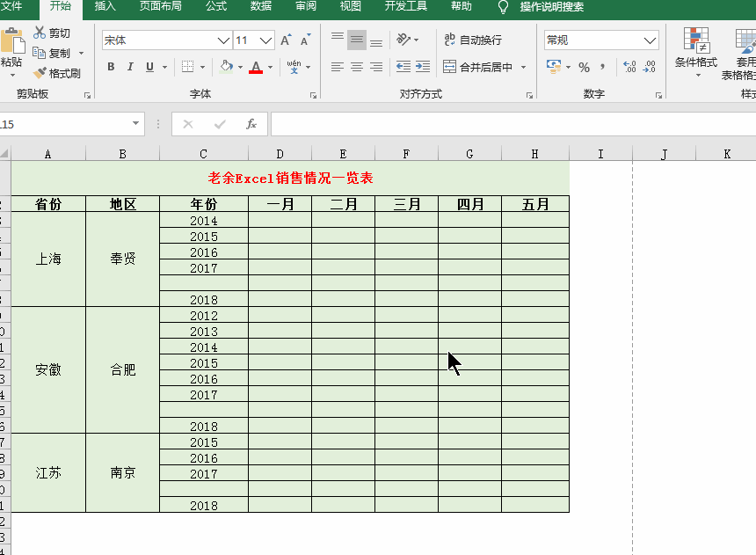
Task: Select the Format Painter (格式刷) brush
Action: 40,73
